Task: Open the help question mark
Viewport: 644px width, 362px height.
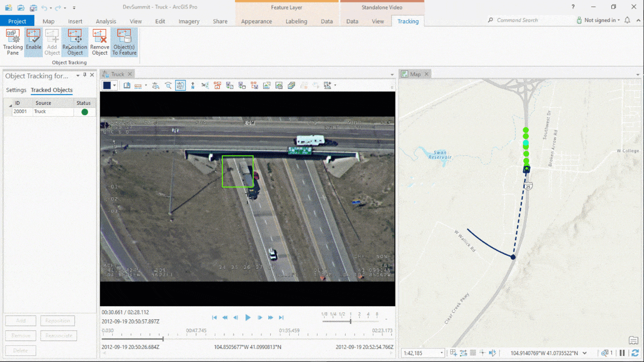Action: (573, 7)
